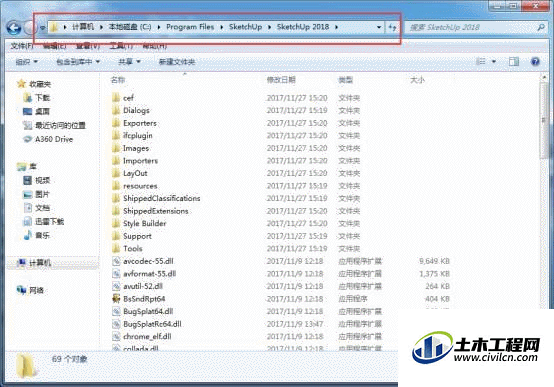
Task: Select the Importers folder icon
Action: (116, 160)
